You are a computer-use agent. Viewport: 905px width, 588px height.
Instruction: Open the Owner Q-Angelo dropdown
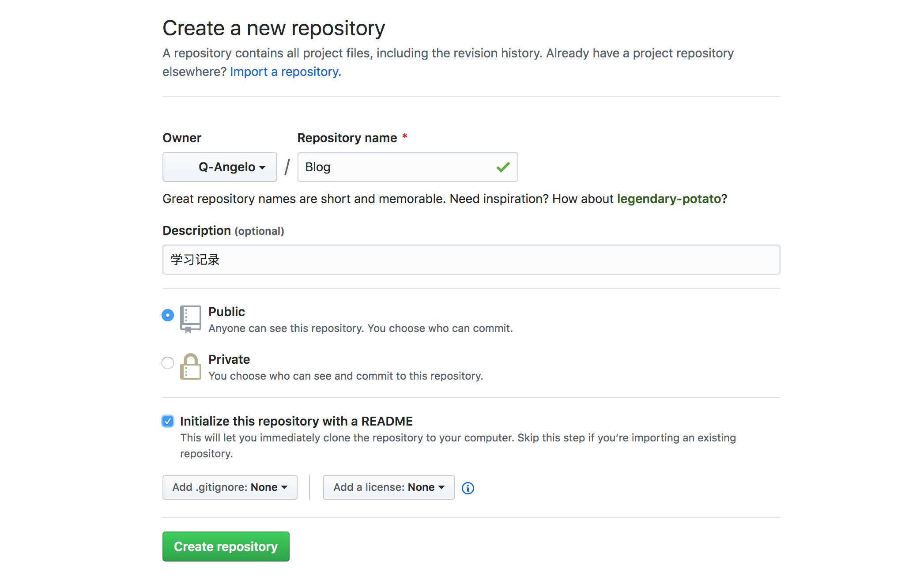tap(219, 167)
